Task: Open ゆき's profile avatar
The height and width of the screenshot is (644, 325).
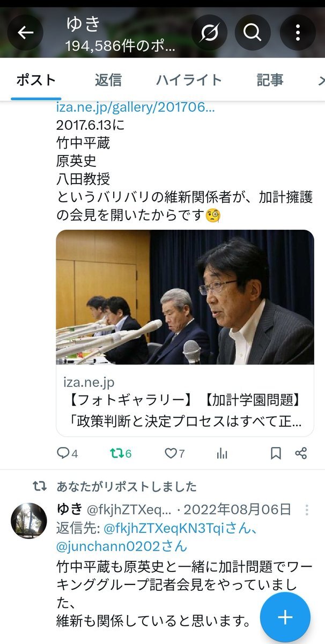Action: (29, 520)
